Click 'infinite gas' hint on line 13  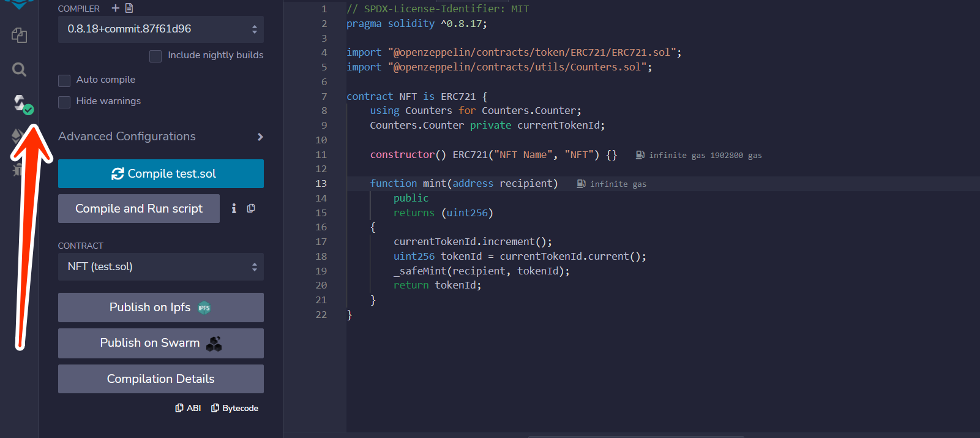pos(618,184)
